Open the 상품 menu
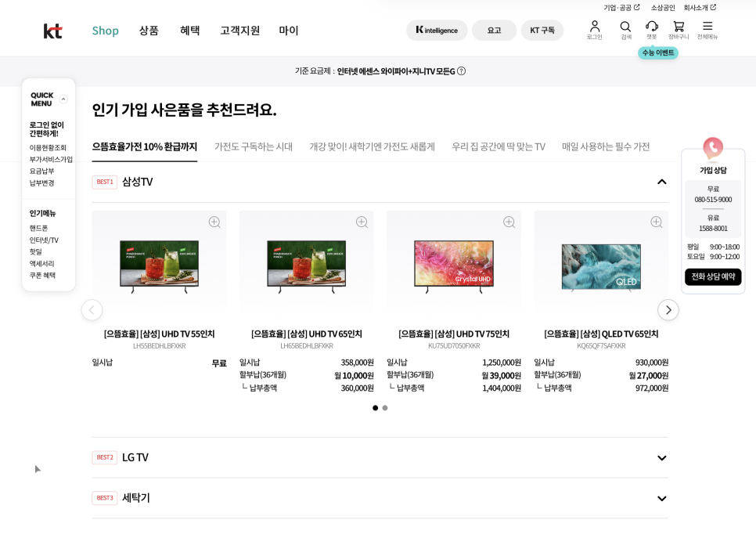The image size is (756, 538). point(149,31)
